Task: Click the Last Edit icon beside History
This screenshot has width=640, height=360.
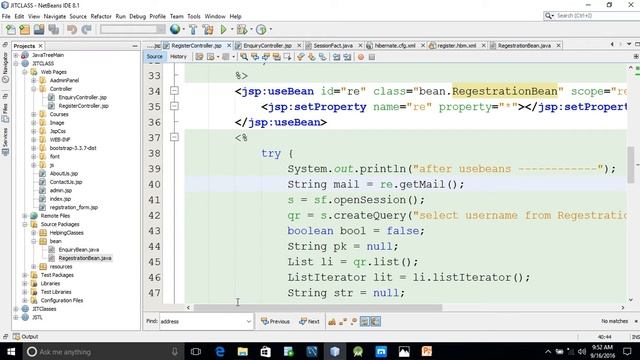Action: coord(199,57)
